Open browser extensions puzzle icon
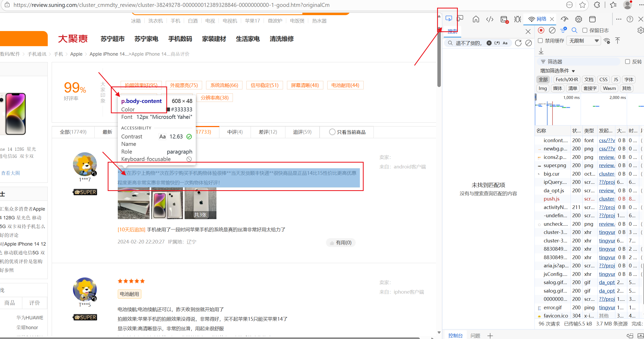Image resolution: width=644 pixels, height=339 pixels. [x=597, y=5]
